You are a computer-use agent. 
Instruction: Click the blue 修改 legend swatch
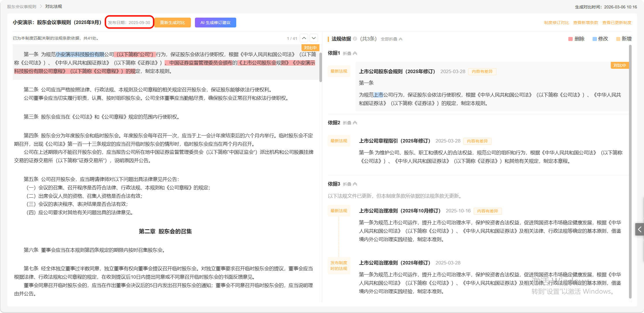click(x=595, y=39)
